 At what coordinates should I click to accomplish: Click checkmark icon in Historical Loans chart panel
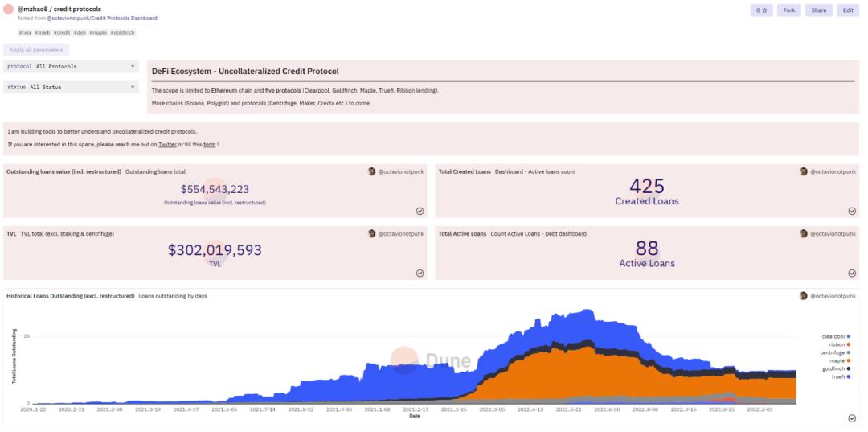pyautogui.click(x=852, y=418)
